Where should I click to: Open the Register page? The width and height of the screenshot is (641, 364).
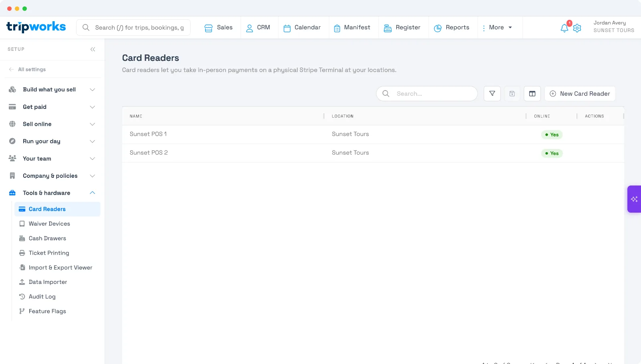(x=402, y=28)
